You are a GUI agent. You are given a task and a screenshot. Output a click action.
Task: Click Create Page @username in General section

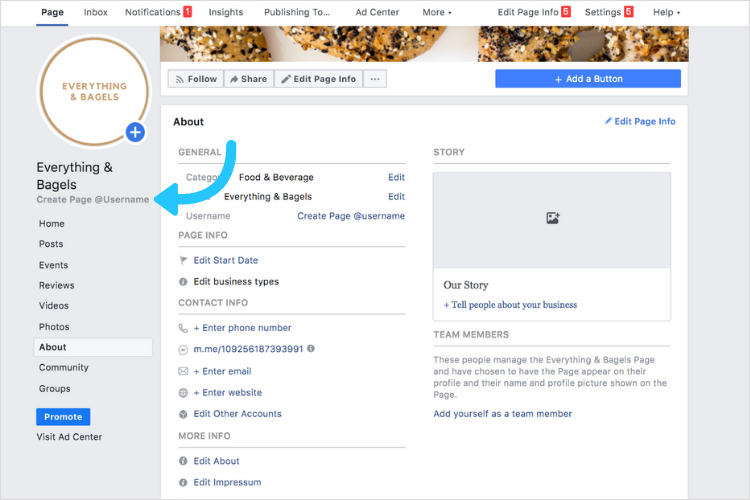pos(351,216)
